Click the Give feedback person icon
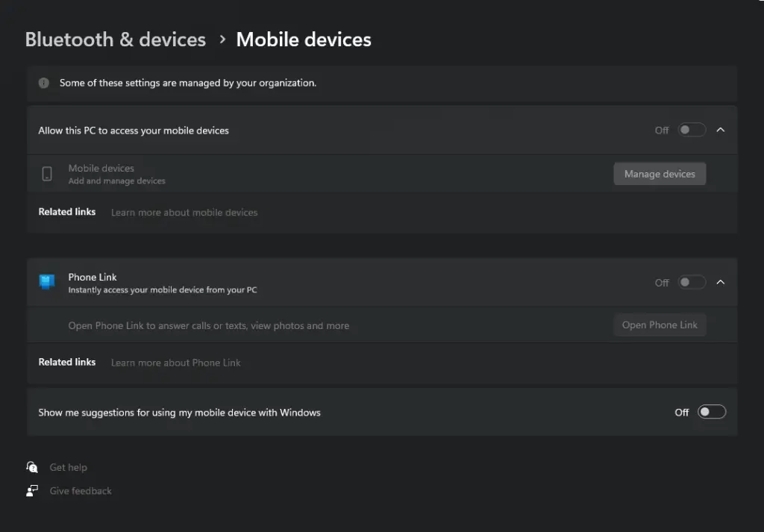This screenshot has height=532, width=764. coord(32,491)
